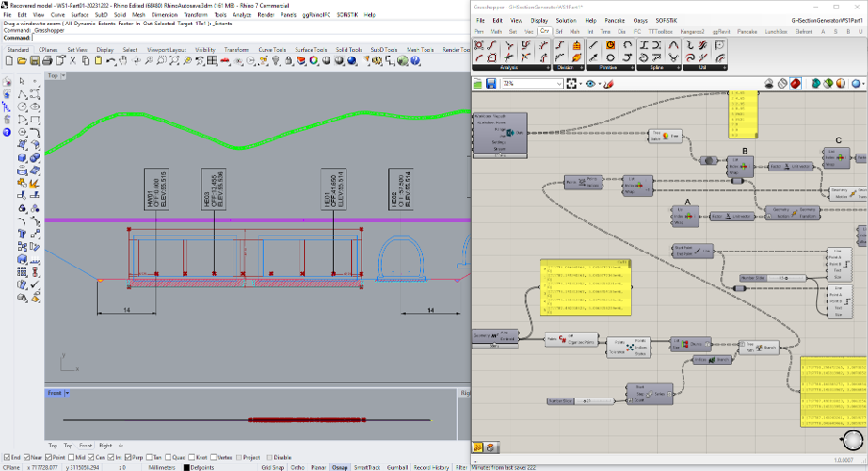The height and width of the screenshot is (471, 868).
Task: Click the Save icon in Rhino Standard toolbar
Action: point(34,61)
